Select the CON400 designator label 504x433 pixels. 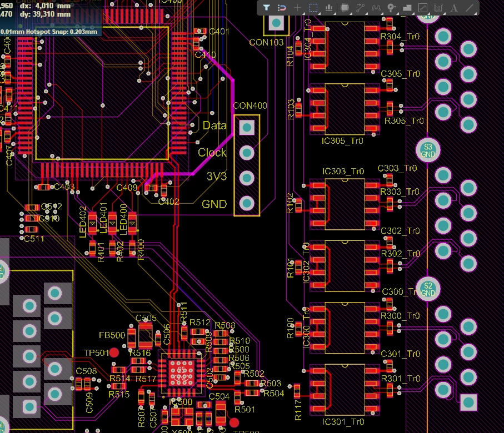pyautogui.click(x=249, y=105)
